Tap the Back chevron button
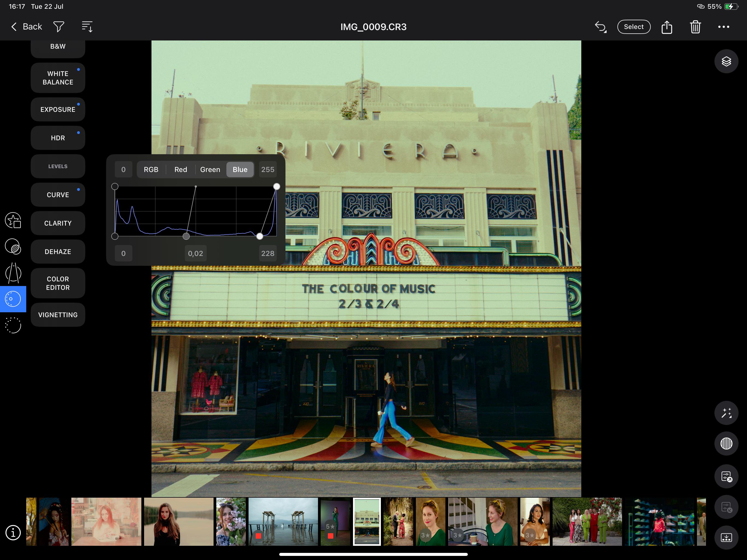Screen dimensions: 747x560 tap(26, 27)
